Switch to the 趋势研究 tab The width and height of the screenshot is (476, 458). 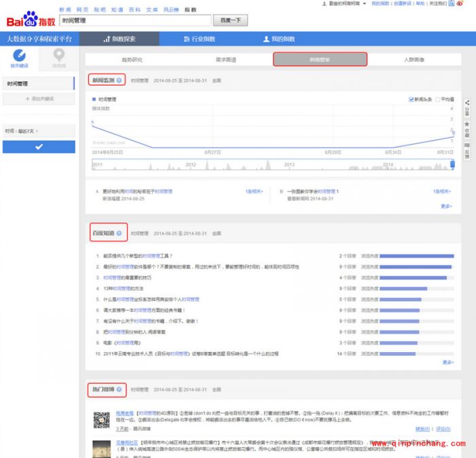tap(132, 60)
